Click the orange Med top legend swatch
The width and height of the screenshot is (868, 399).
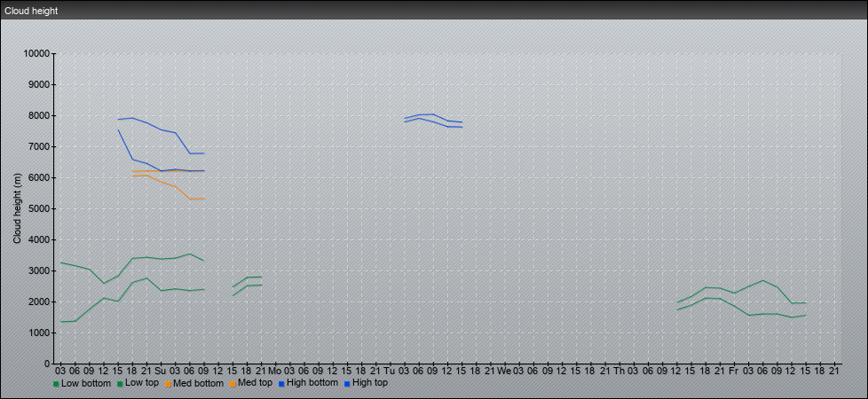232,384
